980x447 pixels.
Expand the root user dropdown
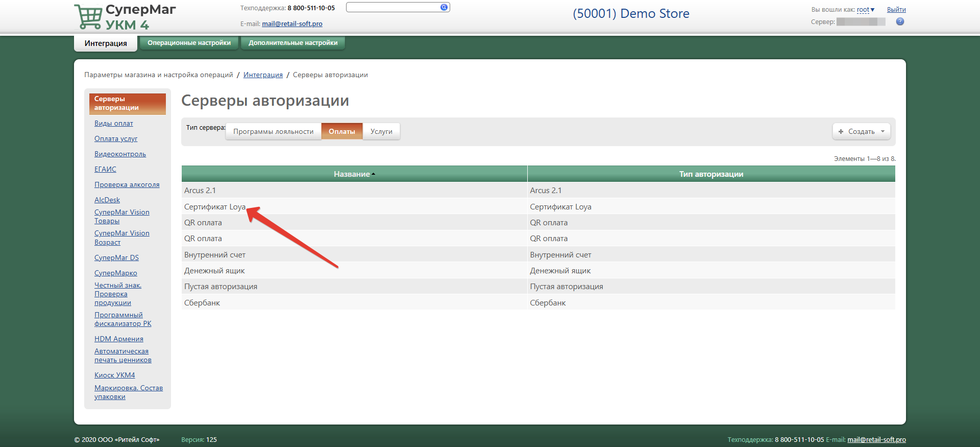coord(865,10)
